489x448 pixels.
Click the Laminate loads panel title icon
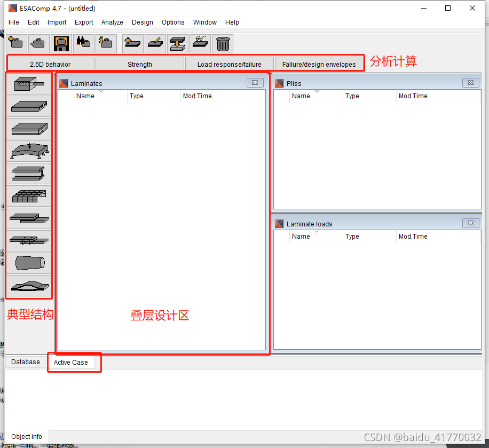[279, 224]
